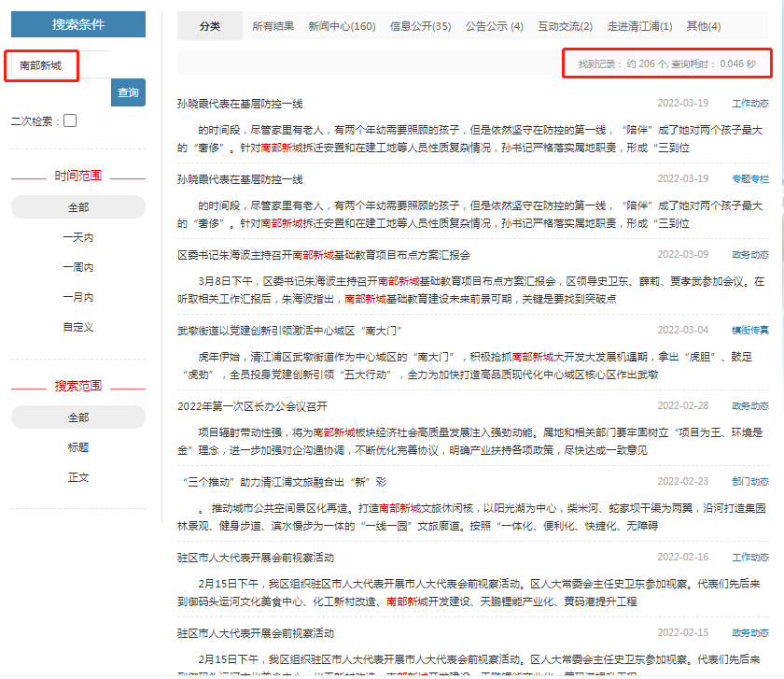Screen dimensions: 784x679
Task: Limit the search scope to 正文
Action: tap(78, 477)
